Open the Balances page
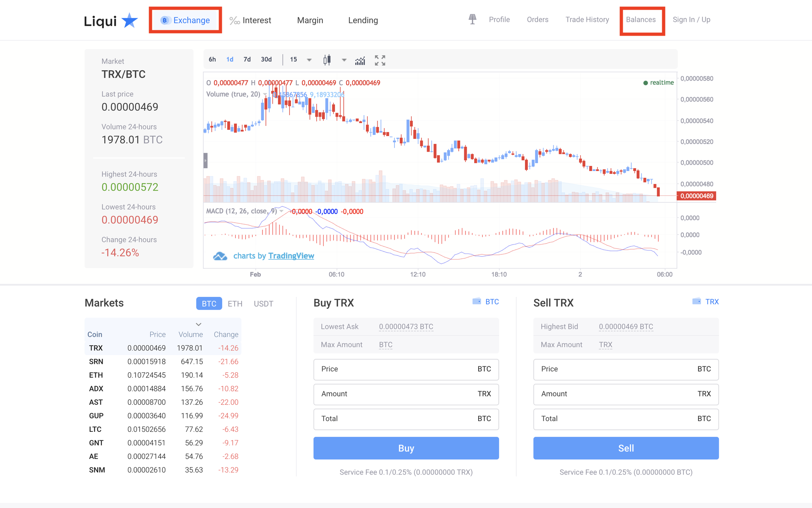The image size is (812, 508). tap(641, 19)
